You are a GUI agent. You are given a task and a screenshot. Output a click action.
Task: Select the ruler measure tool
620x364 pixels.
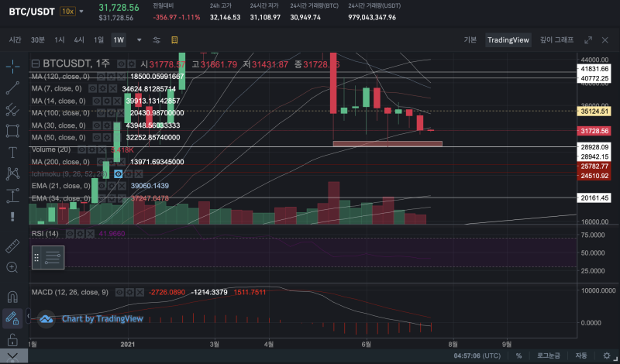pyautogui.click(x=12, y=246)
